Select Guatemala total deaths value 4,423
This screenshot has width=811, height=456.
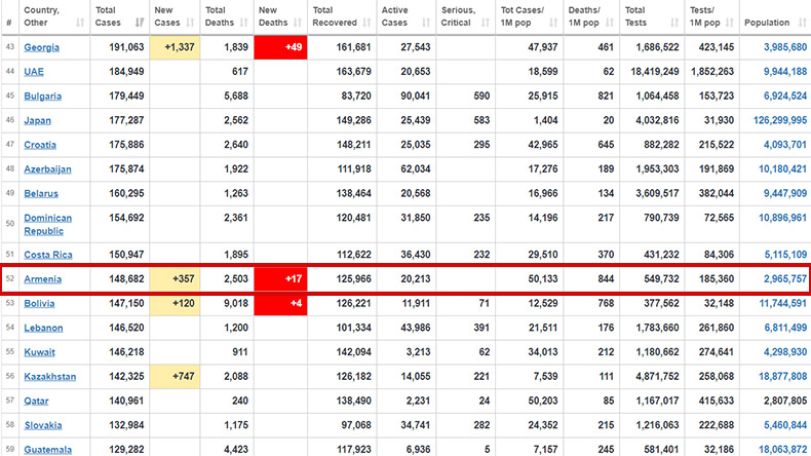coord(236,449)
